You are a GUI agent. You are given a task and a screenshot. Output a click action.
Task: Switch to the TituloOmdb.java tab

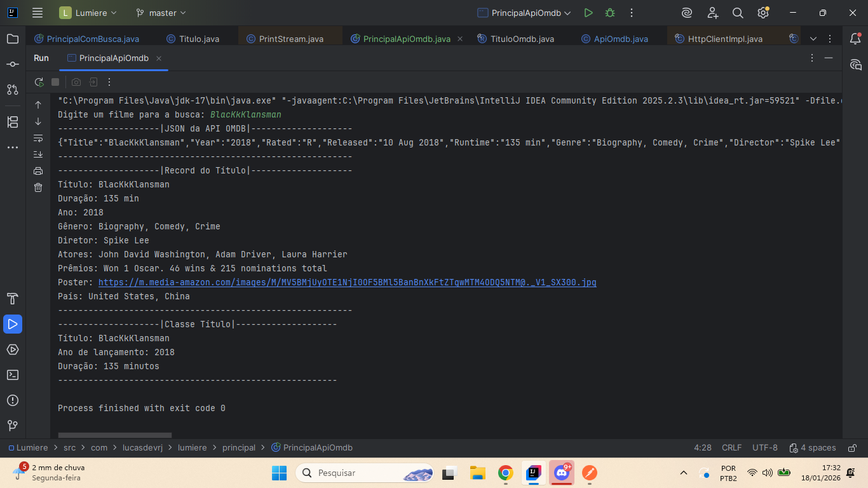pyautogui.click(x=522, y=39)
